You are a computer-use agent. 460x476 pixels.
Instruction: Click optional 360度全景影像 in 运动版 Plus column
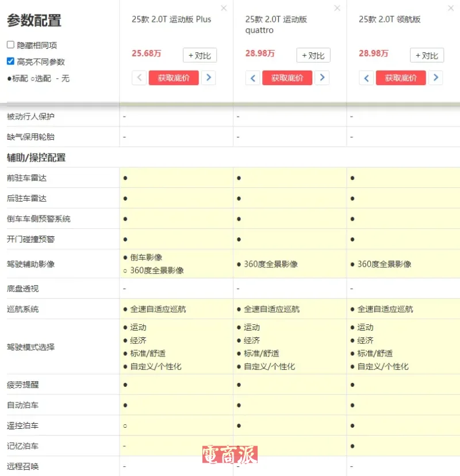[x=157, y=271]
